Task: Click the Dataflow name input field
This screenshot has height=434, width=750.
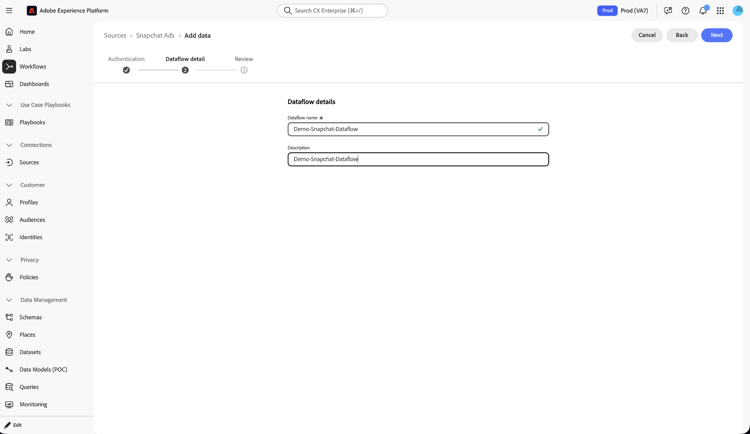Action: click(418, 129)
